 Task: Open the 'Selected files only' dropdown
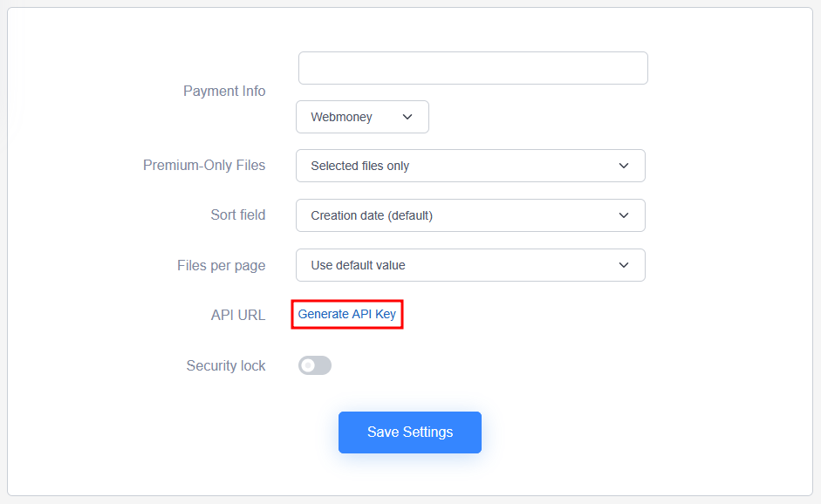(470, 166)
